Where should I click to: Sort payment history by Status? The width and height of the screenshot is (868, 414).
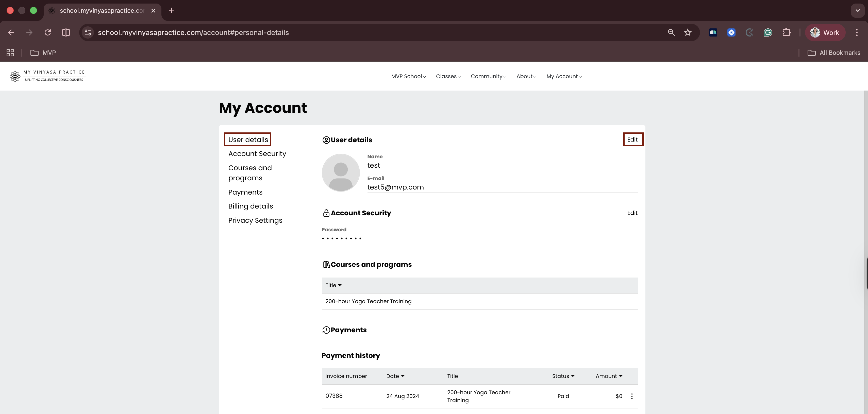pyautogui.click(x=563, y=376)
